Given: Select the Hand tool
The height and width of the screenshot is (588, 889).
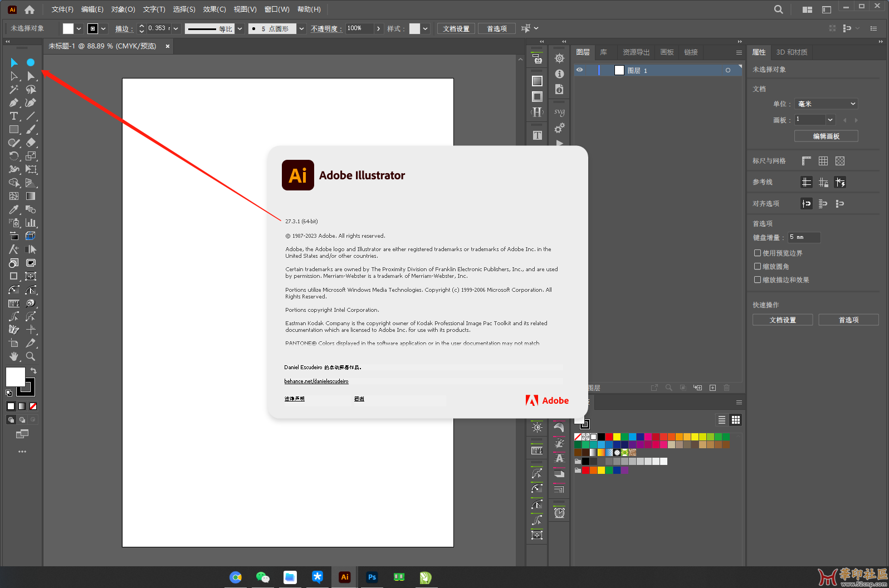Looking at the screenshot, I should point(14,356).
